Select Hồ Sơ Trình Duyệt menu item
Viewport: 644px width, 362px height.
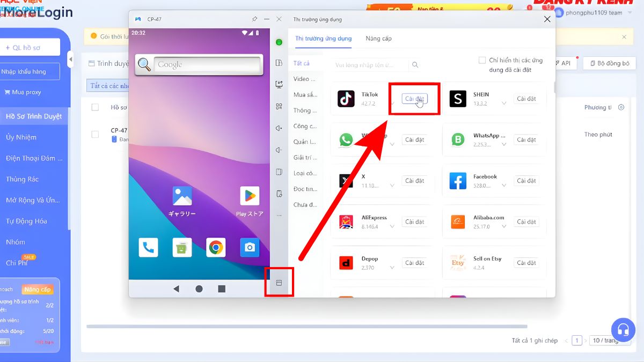click(x=33, y=116)
